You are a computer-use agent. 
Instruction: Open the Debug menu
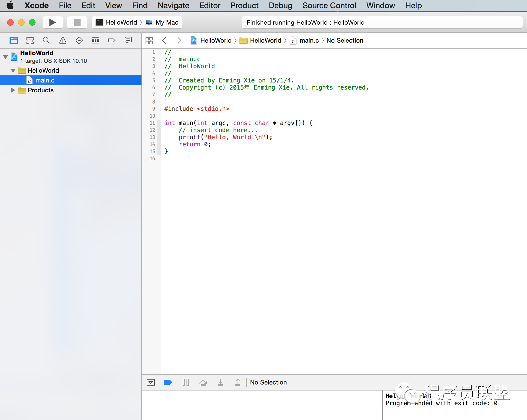280,5
